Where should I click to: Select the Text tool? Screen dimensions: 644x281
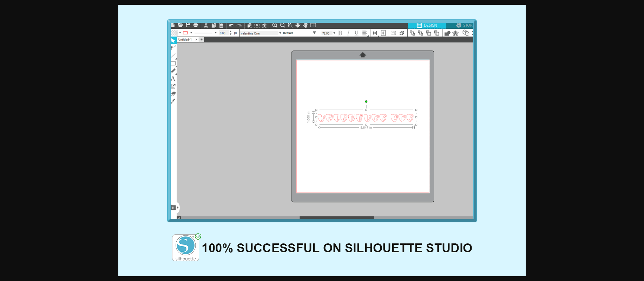pos(173,79)
